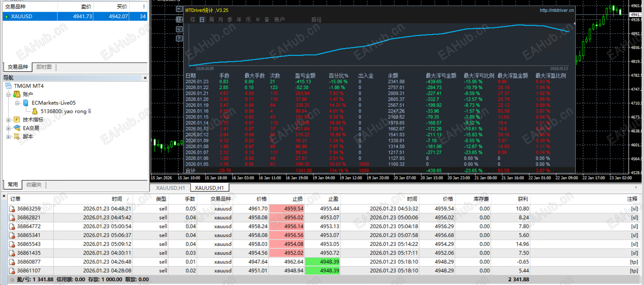The image size is (644, 285).
Task: Toggle the MTDriver checkmark (√) box
Action: [179, 29]
